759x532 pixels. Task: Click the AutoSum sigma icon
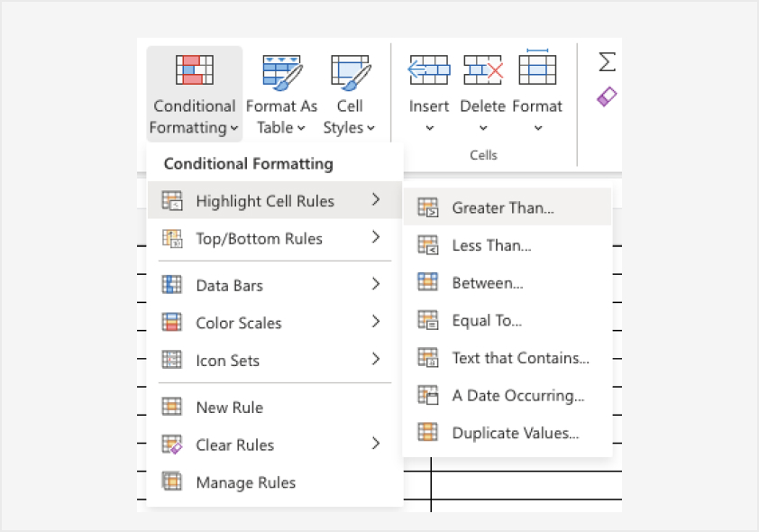click(x=607, y=61)
